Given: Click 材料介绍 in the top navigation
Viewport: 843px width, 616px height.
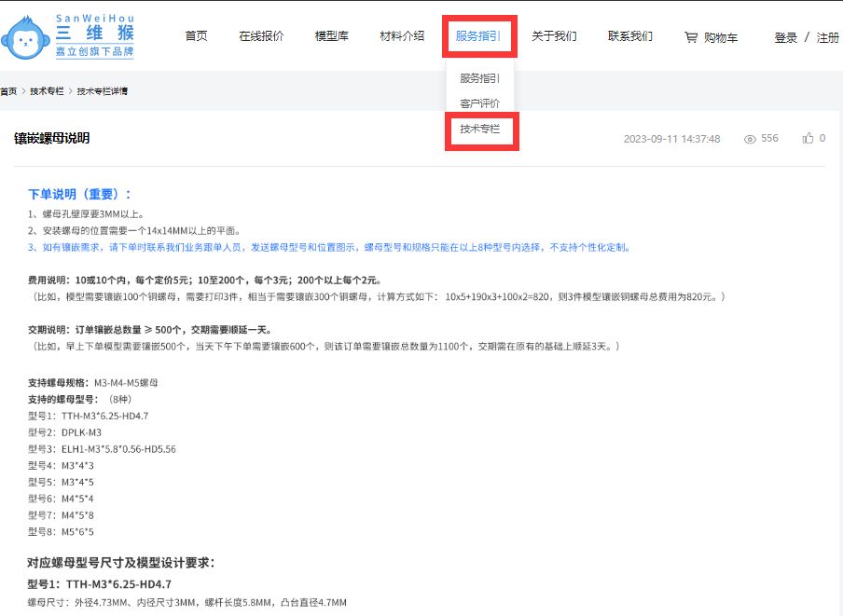Looking at the screenshot, I should tap(400, 35).
